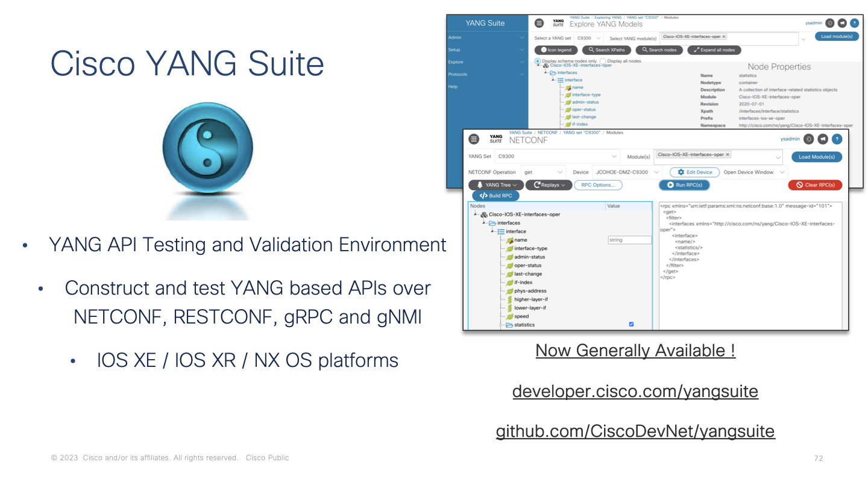This screenshot has width=868, height=488.
Task: Click the list icon beside interface in NETCONF tree
Action: [501, 231]
